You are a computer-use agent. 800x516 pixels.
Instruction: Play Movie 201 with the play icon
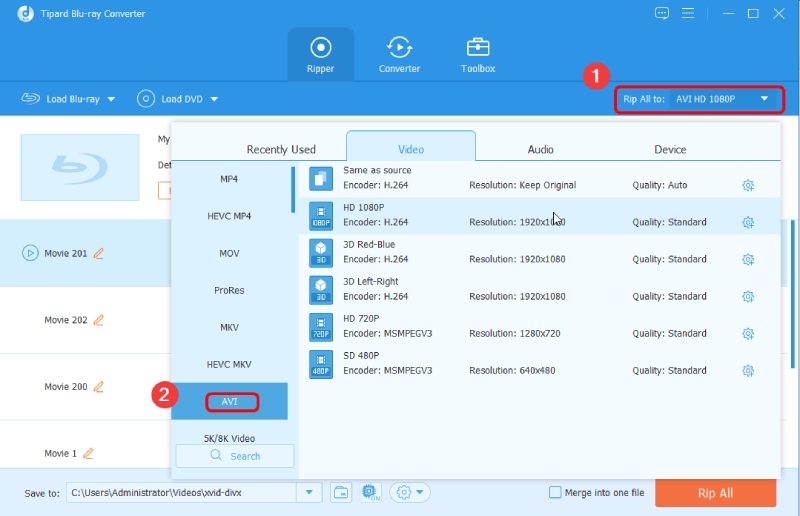30,253
